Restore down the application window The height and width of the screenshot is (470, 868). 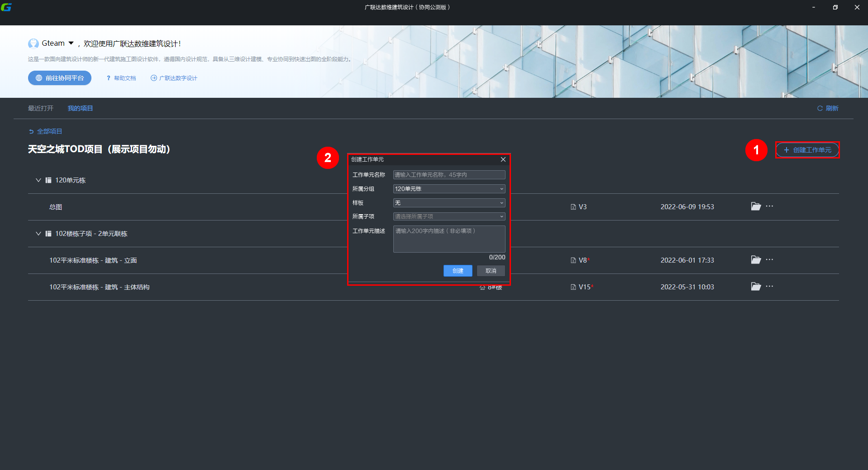point(835,7)
